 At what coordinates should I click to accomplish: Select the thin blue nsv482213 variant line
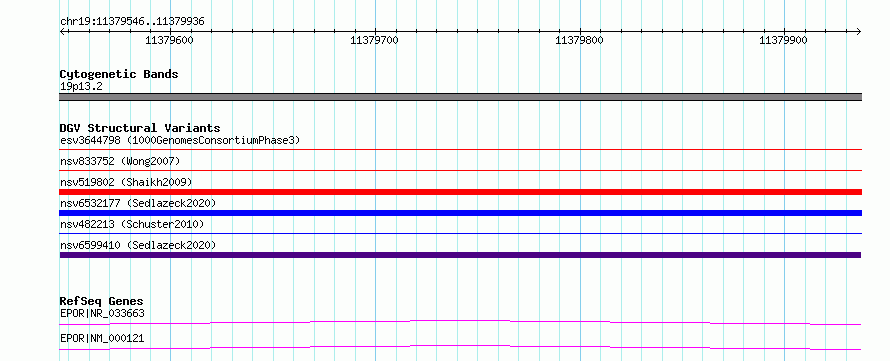coord(460,233)
